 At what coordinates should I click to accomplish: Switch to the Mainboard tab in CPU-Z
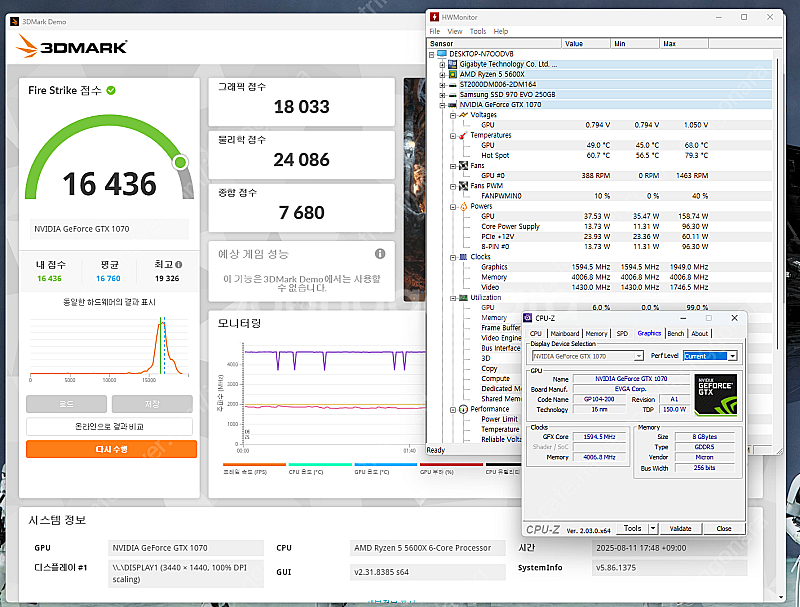(x=565, y=334)
